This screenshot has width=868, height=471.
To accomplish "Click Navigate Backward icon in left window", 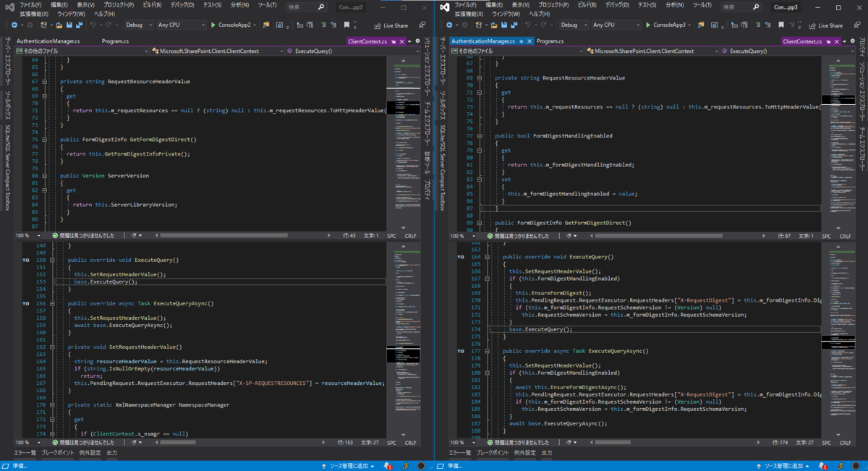I will 14,25.
